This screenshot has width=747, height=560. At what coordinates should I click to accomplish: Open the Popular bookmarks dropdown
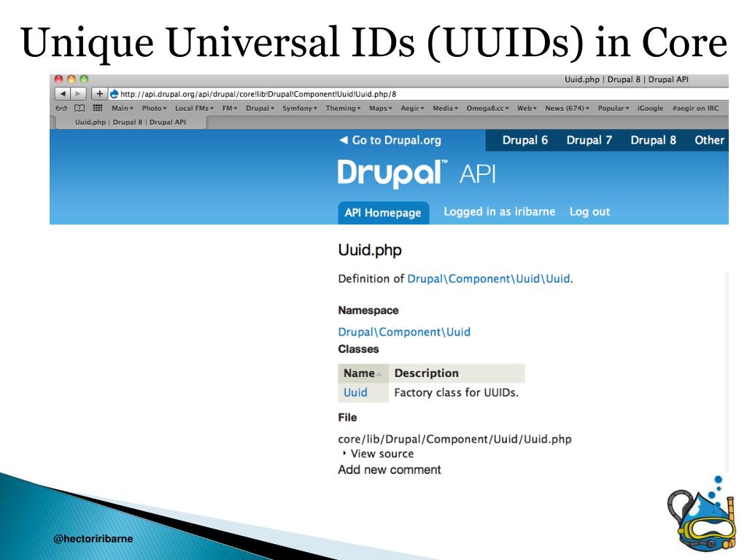[x=613, y=108]
